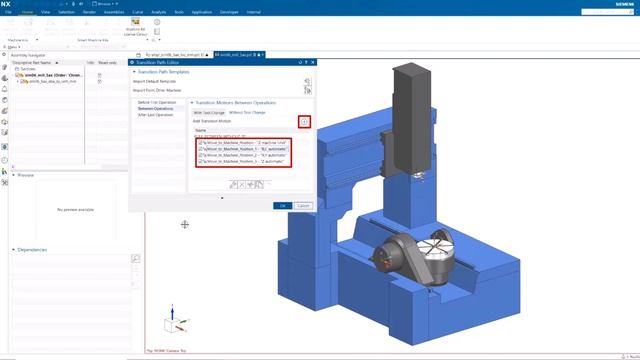640x360 pixels.
Task: Toggle checkbox for Move_to_Machine_Position_2 'X,Y automatic' row
Action: click(x=200, y=155)
